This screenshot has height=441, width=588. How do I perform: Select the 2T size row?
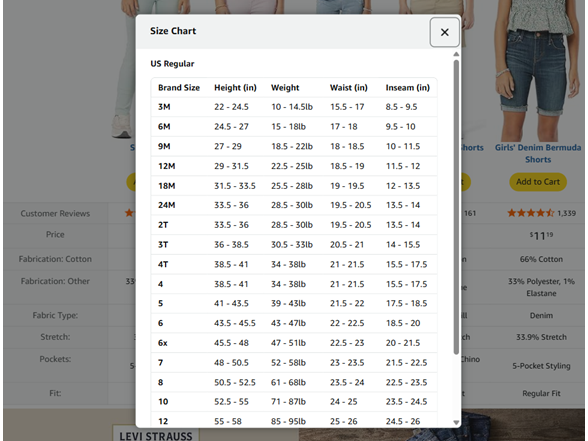294,225
